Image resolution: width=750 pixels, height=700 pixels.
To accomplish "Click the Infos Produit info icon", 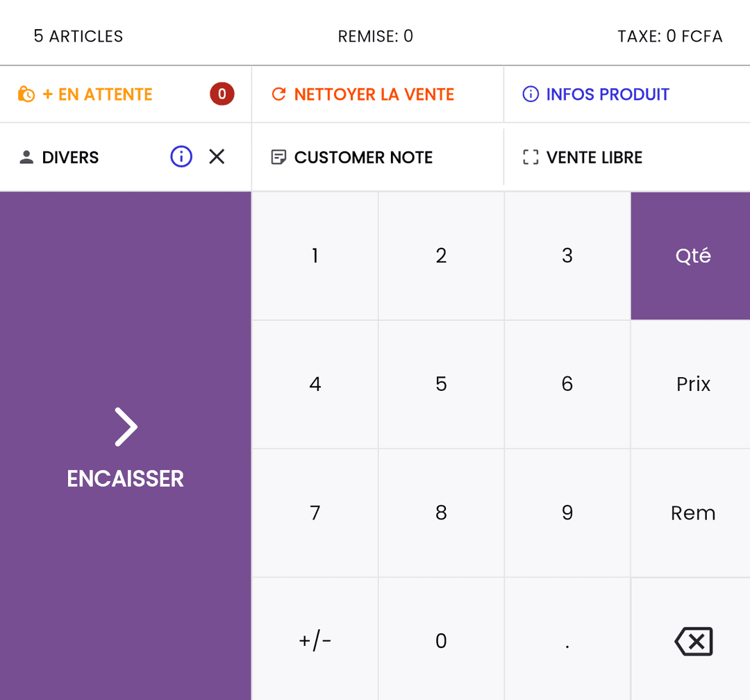I will [531, 94].
